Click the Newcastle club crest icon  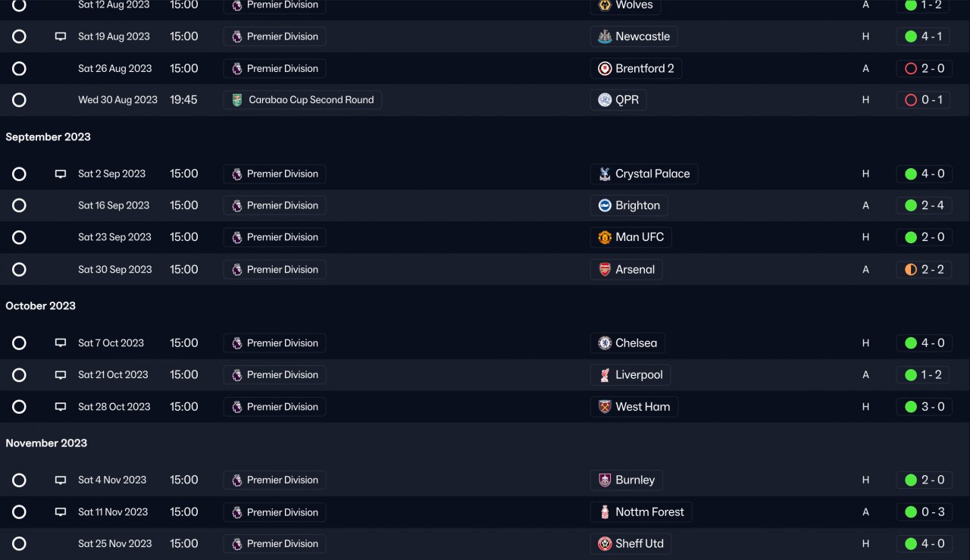605,36
